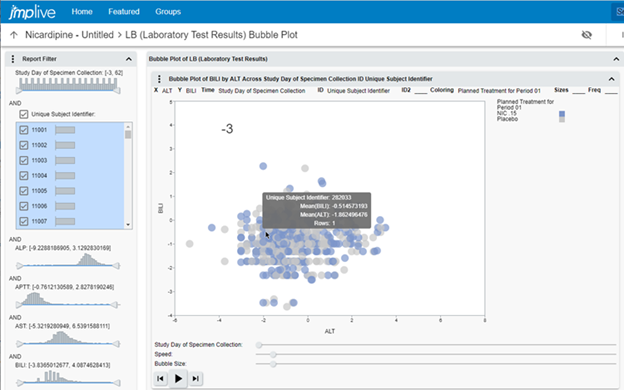624x390 pixels.
Task: Step to previous frame in animation
Action: (x=160, y=378)
